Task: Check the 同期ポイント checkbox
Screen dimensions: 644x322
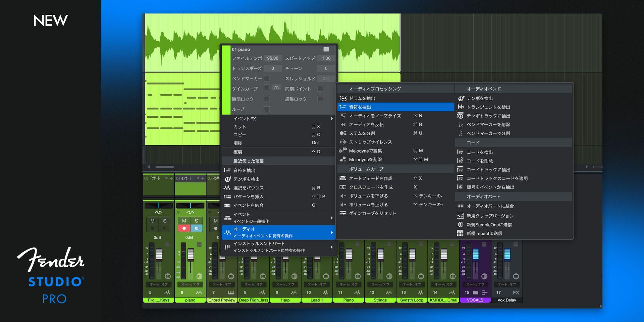Action: pos(320,89)
